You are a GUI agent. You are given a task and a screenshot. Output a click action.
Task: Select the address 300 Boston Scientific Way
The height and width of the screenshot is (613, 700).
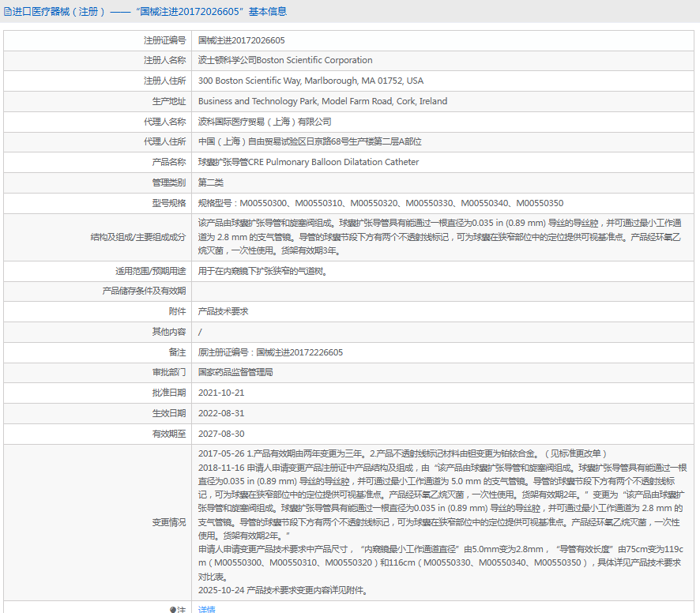pyautogui.click(x=310, y=81)
